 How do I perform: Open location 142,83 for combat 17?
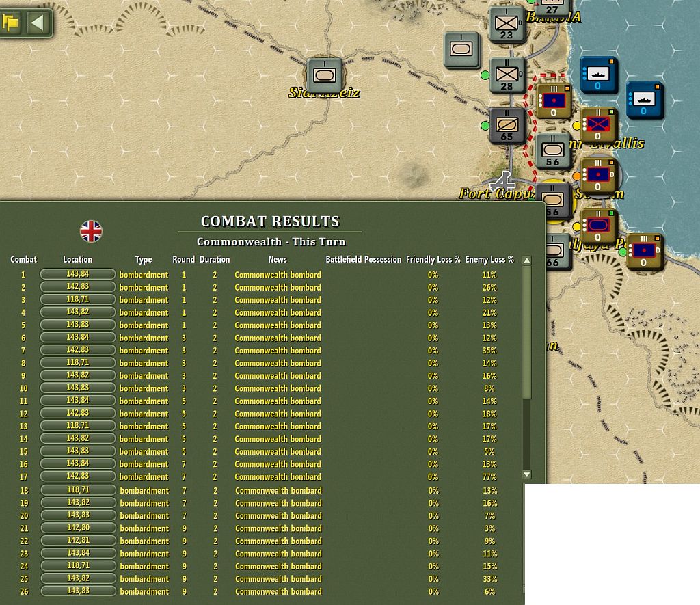(78, 476)
